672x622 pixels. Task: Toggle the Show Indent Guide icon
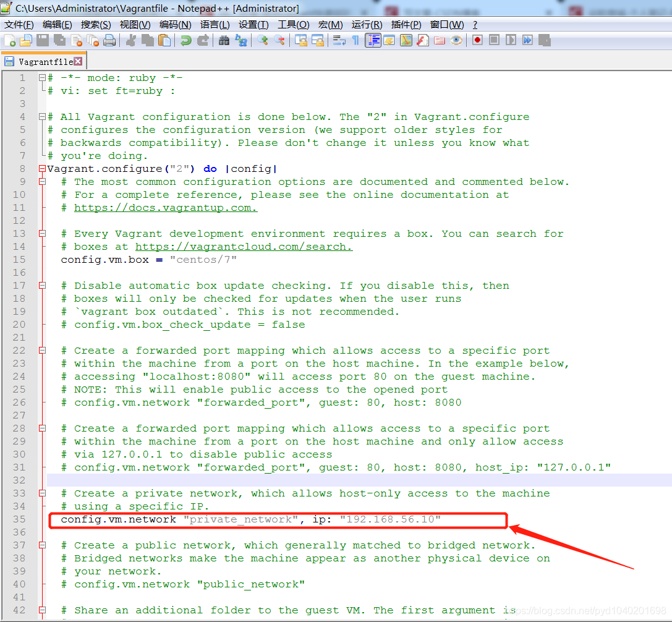(x=373, y=40)
